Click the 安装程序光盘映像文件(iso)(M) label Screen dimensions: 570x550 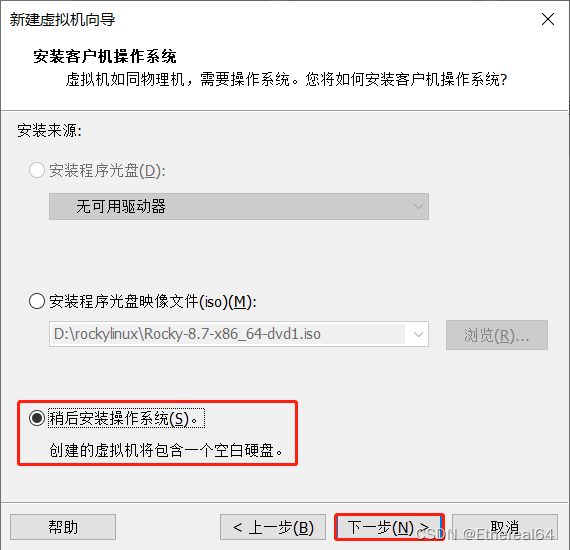[153, 301]
